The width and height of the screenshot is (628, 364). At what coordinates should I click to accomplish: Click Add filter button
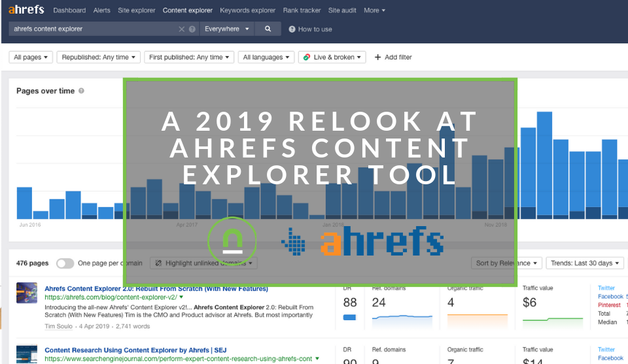393,58
